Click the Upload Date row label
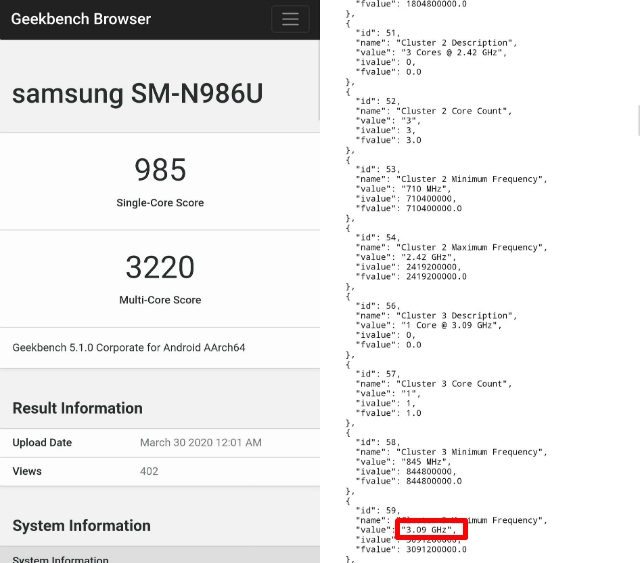This screenshot has width=640, height=563. [42, 442]
